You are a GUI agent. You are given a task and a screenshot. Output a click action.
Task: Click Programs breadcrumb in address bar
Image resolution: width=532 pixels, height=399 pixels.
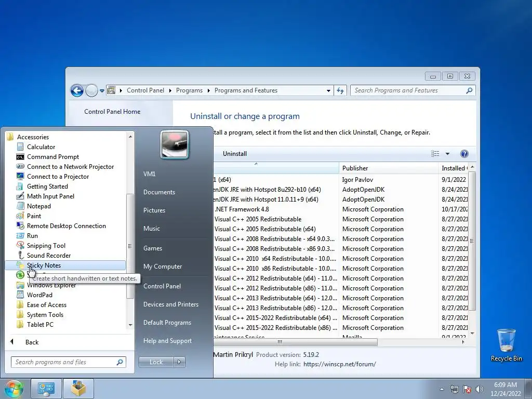click(189, 90)
